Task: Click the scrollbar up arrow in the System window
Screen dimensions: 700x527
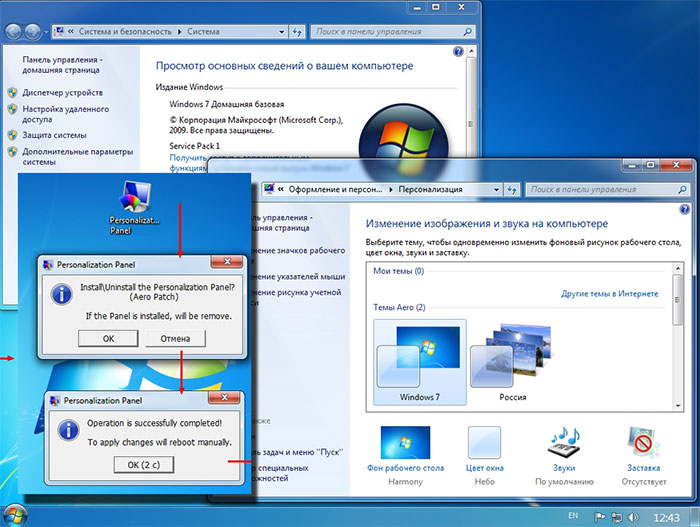Action: pos(471,52)
